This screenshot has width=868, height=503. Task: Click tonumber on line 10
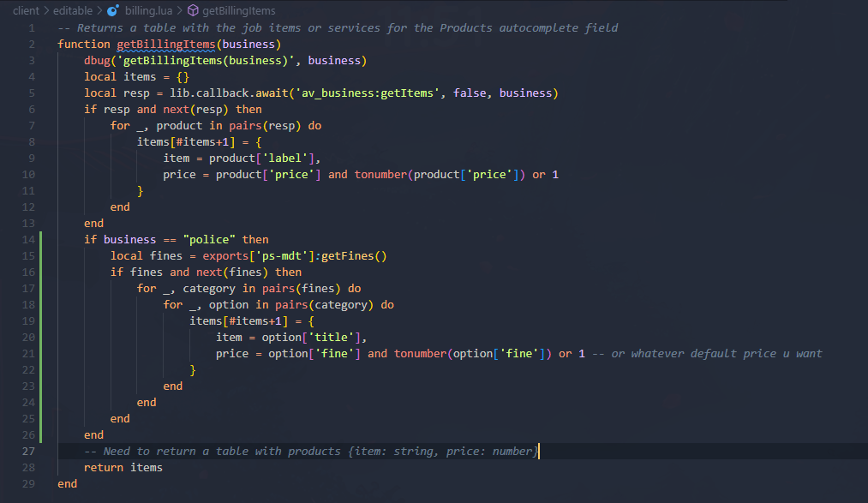(380, 174)
